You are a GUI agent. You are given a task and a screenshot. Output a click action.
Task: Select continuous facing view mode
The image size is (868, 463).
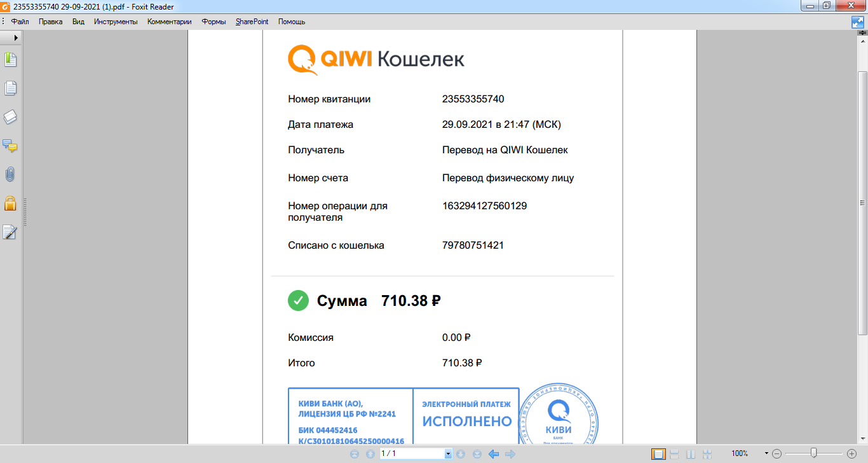click(707, 454)
